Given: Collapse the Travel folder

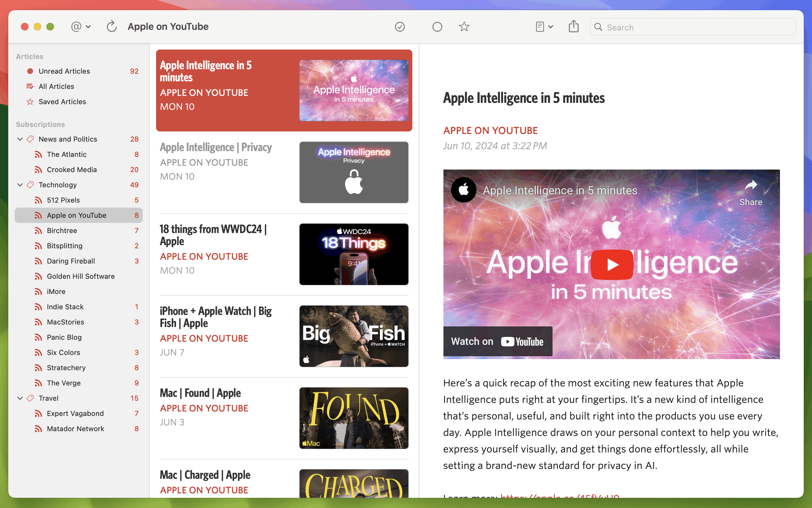Looking at the screenshot, I should tap(20, 398).
